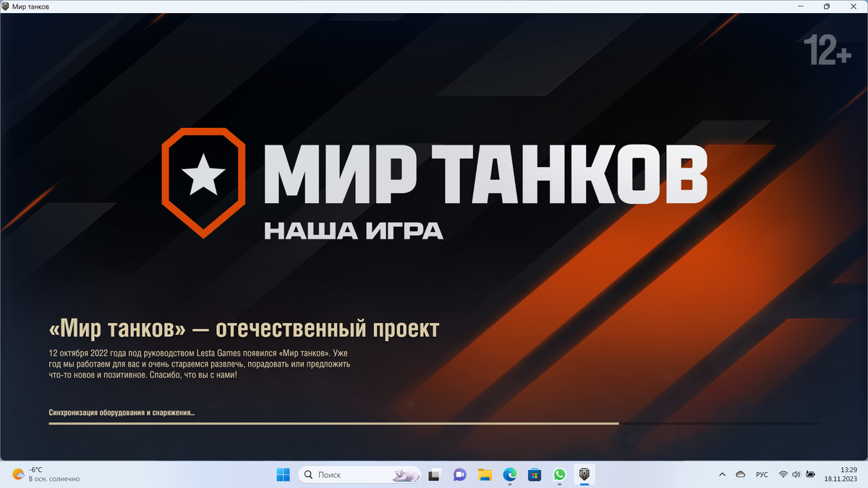Click the «Мир танков» — отечественный проект heading
The image size is (868, 488).
[x=244, y=329]
